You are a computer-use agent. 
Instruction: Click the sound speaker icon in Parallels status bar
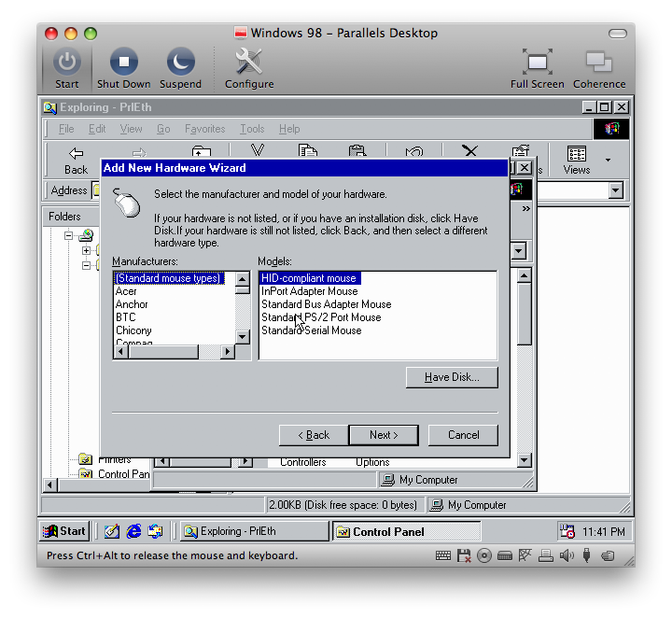coord(567,555)
